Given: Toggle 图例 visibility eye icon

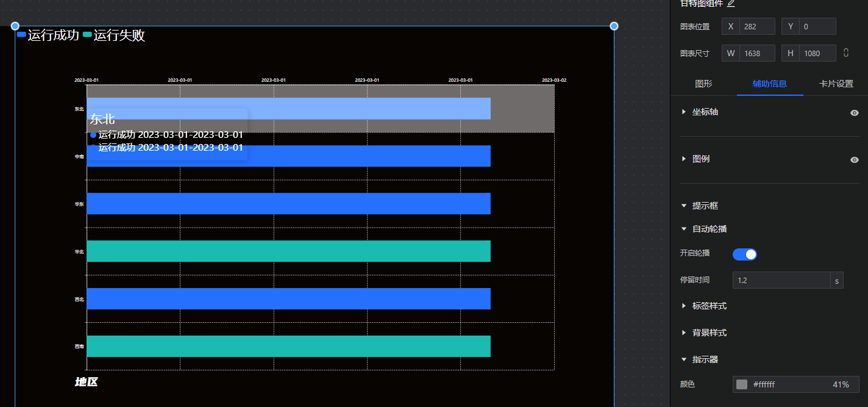Looking at the screenshot, I should [855, 160].
